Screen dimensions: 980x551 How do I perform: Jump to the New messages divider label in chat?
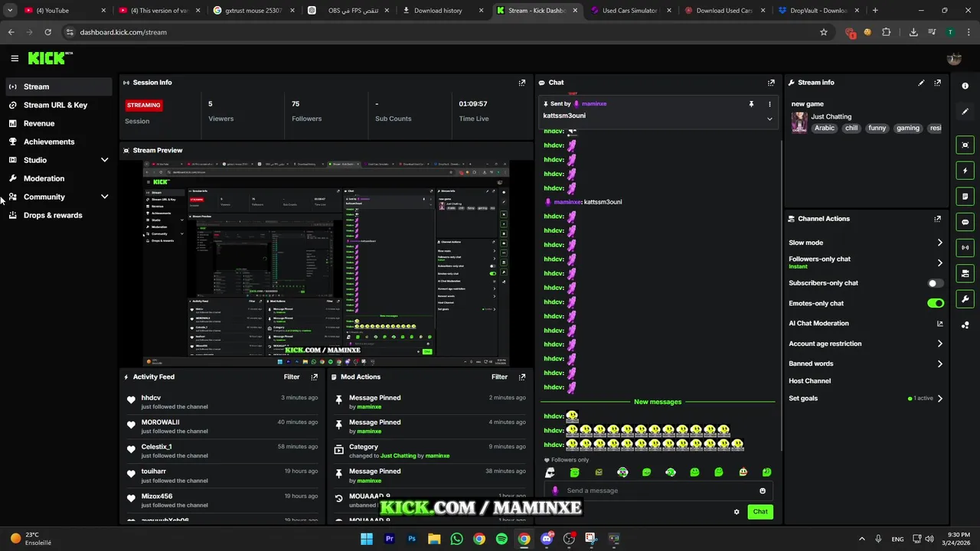657,402
